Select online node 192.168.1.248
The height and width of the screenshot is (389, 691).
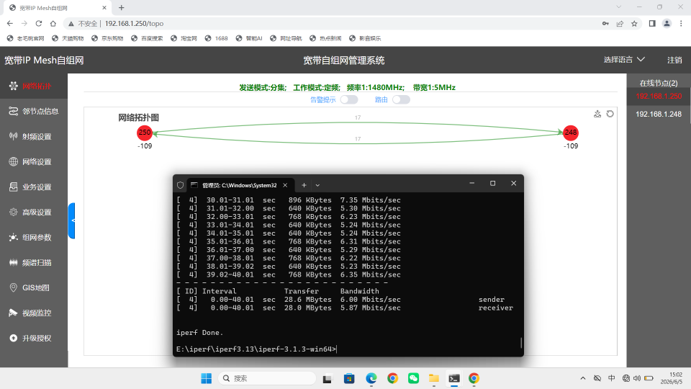tap(659, 114)
